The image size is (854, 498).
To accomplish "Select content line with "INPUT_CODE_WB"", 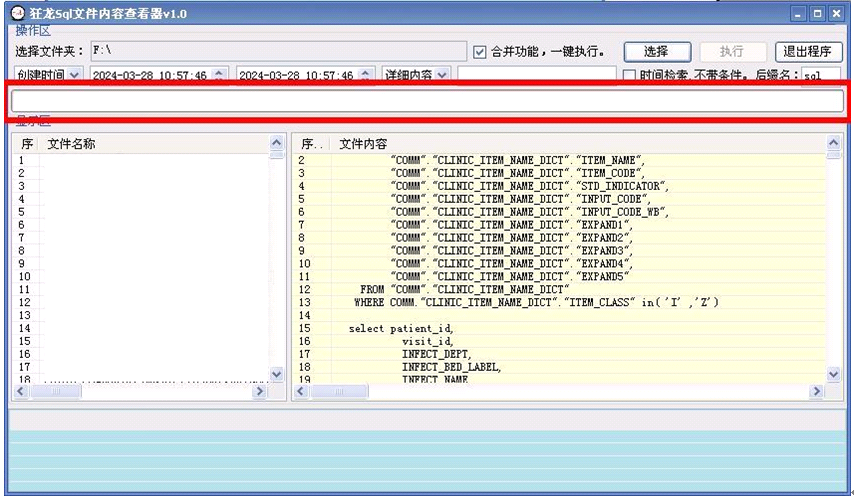I will pos(560,212).
